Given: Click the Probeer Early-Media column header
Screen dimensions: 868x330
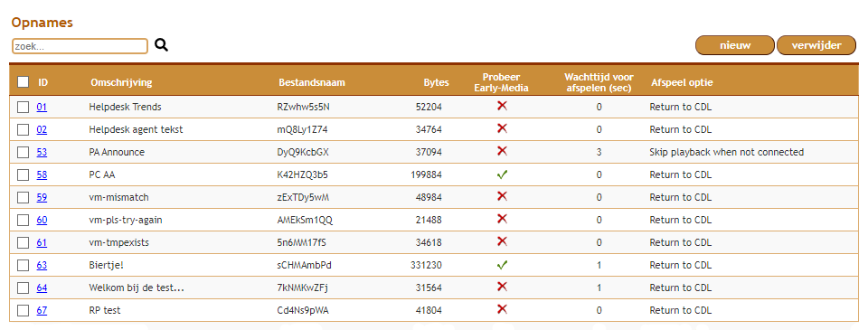Looking at the screenshot, I should (x=502, y=82).
